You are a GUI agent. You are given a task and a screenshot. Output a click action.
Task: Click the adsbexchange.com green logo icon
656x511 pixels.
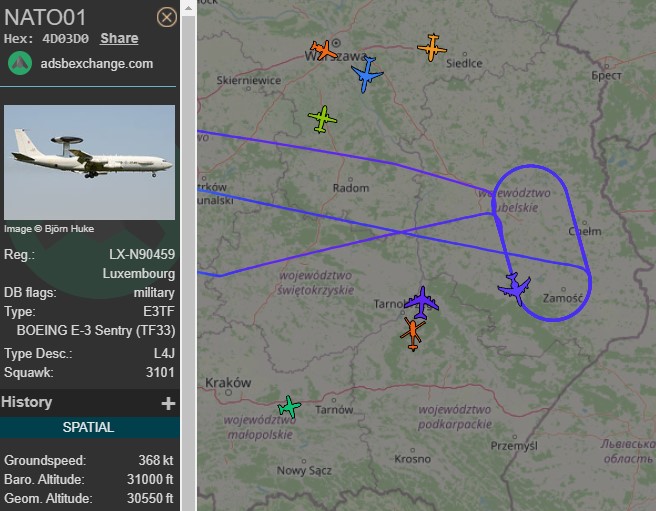pos(20,64)
